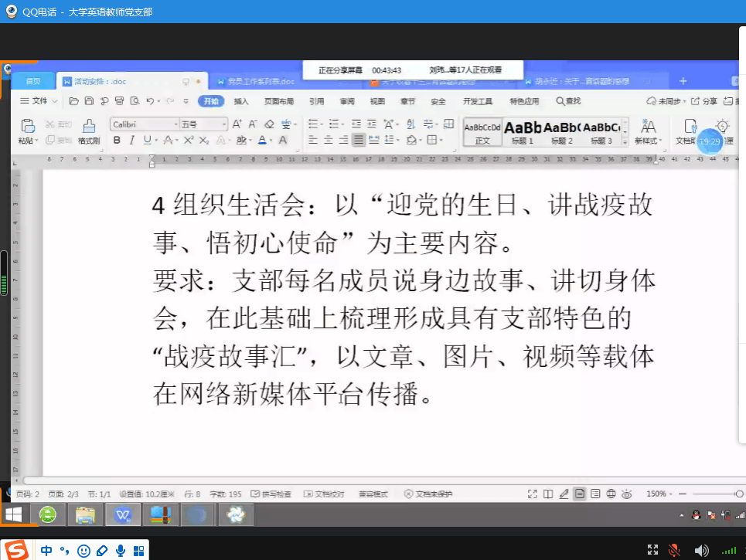
Task: Click the sort icon in paragraph group
Action: (410, 124)
